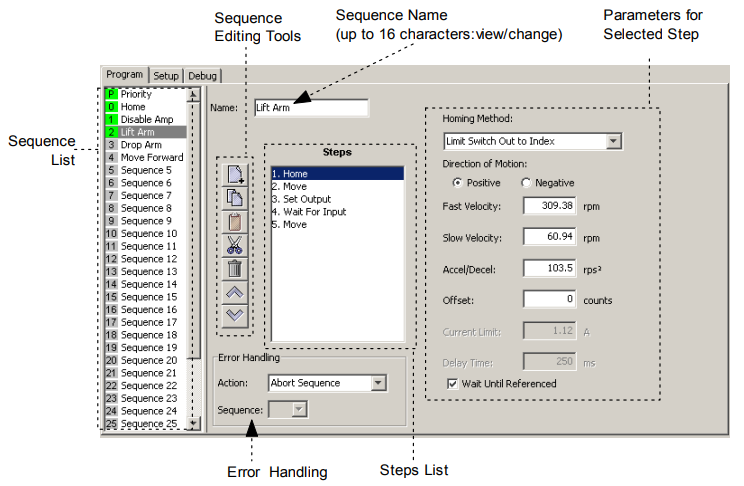This screenshot has height=486, width=744.
Task: Select Sequence 23 in the list
Action: tap(146, 398)
